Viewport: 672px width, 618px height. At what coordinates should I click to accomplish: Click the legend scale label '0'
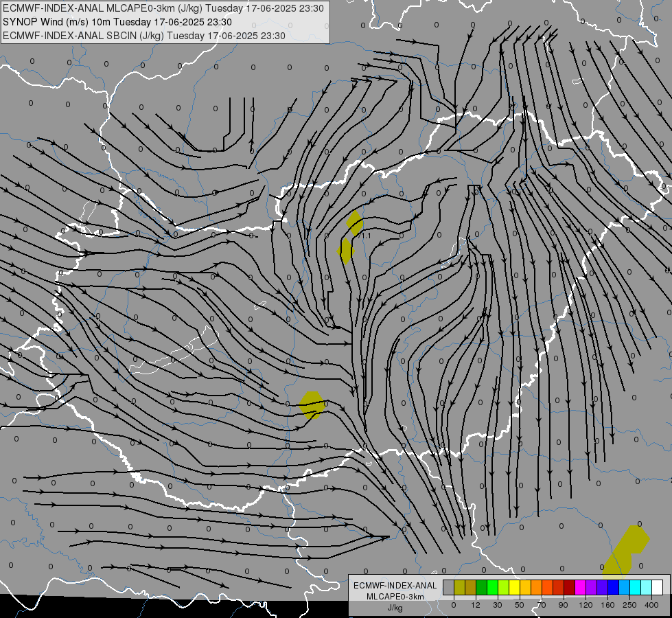click(x=454, y=605)
